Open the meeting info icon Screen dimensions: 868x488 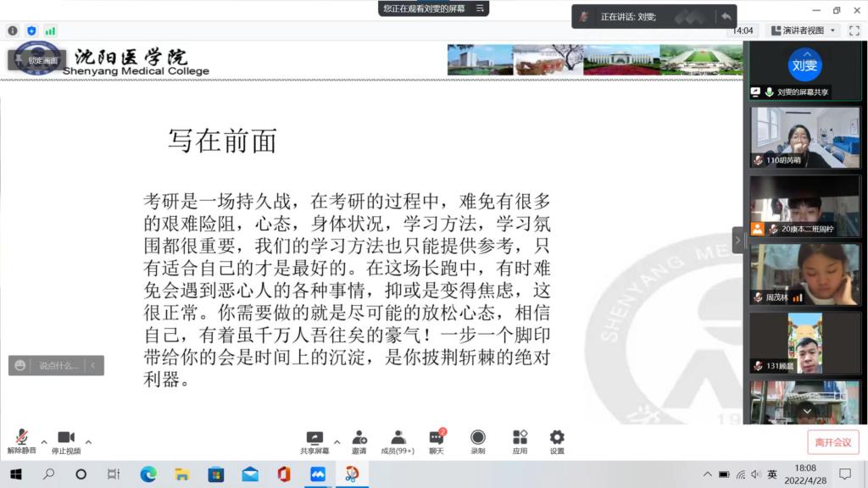(13, 30)
